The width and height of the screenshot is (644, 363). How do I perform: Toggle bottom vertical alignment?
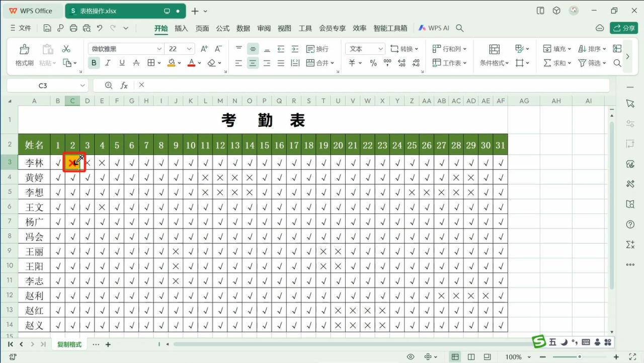[267, 49]
